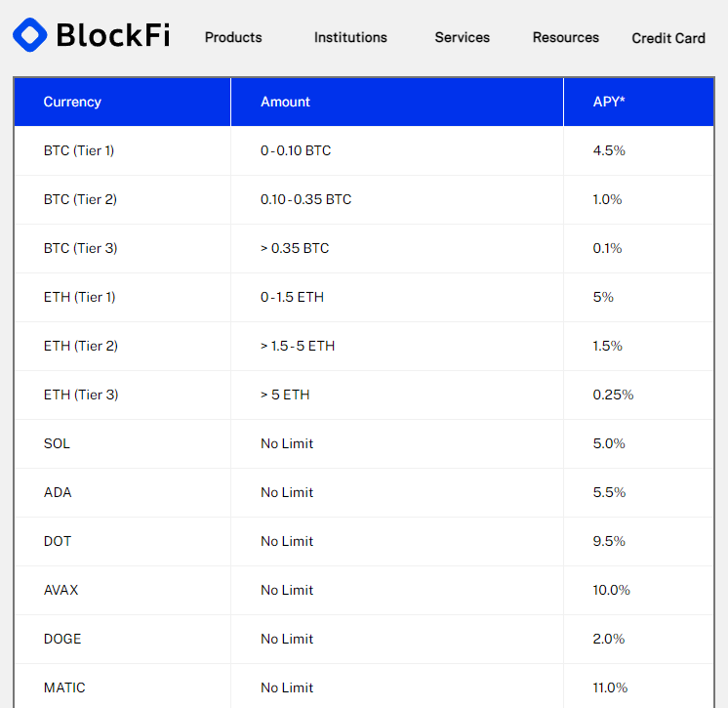728x708 pixels.
Task: Click the BTC (Tier 1) row label
Action: click(x=79, y=150)
